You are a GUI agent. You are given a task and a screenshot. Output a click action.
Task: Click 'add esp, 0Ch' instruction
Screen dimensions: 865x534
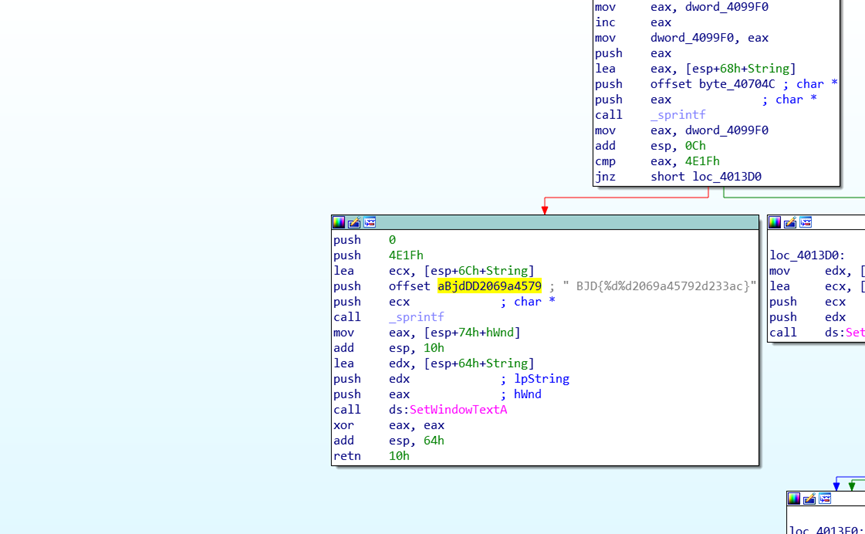[650, 146]
